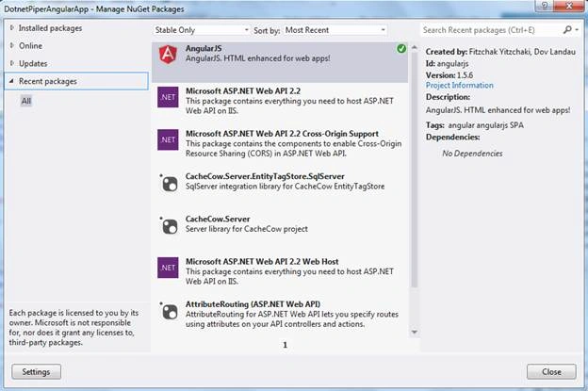588x391 pixels.
Task: Click the .NET icon for Web API 2.2 Web Host
Action: click(168, 268)
